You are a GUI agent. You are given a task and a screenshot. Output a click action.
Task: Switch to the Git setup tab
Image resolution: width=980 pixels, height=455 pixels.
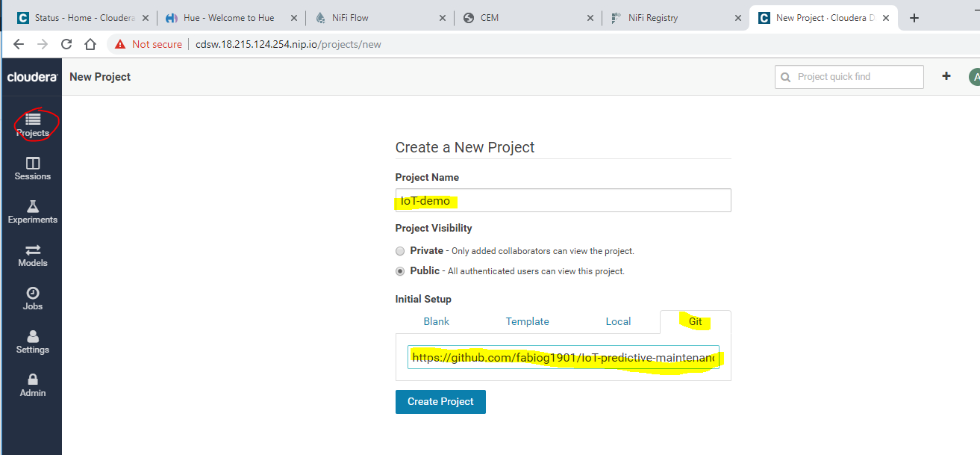pyautogui.click(x=696, y=321)
